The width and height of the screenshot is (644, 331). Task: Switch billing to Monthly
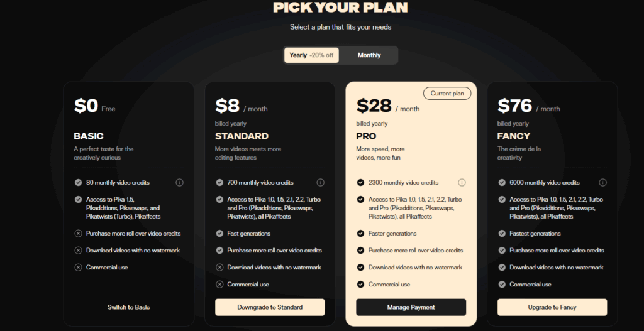(369, 55)
